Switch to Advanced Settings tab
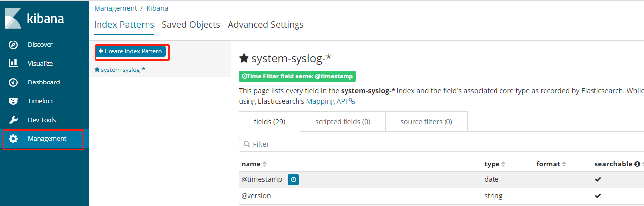 tap(266, 24)
